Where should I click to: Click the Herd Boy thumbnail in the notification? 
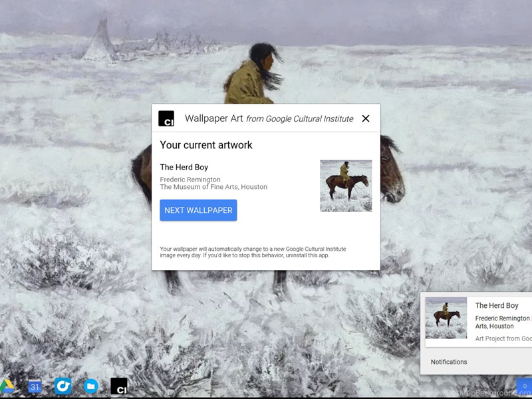click(446, 318)
